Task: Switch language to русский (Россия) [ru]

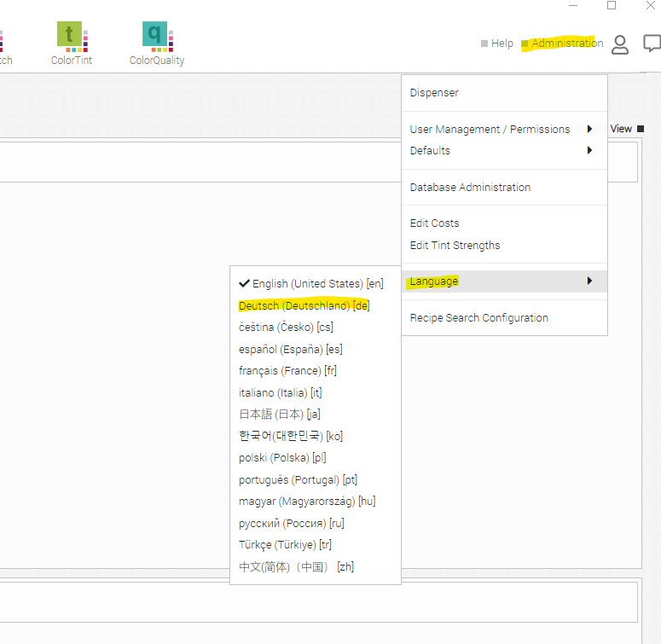Action: [x=315, y=524]
